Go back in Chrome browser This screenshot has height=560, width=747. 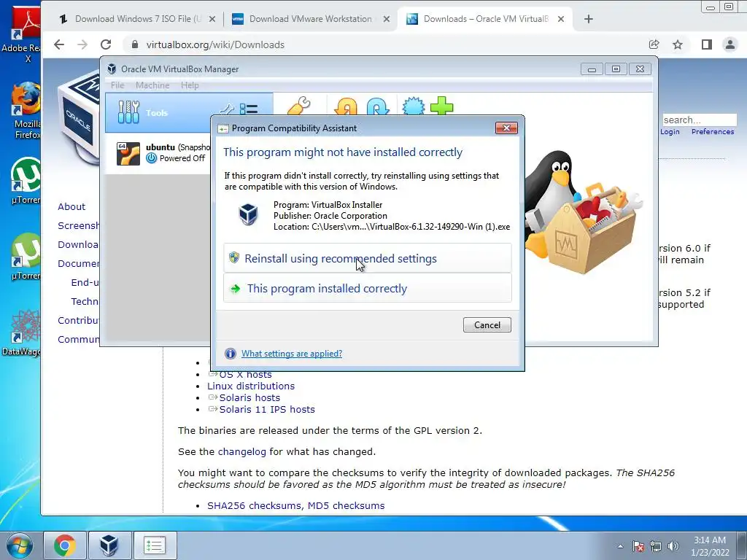[59, 44]
